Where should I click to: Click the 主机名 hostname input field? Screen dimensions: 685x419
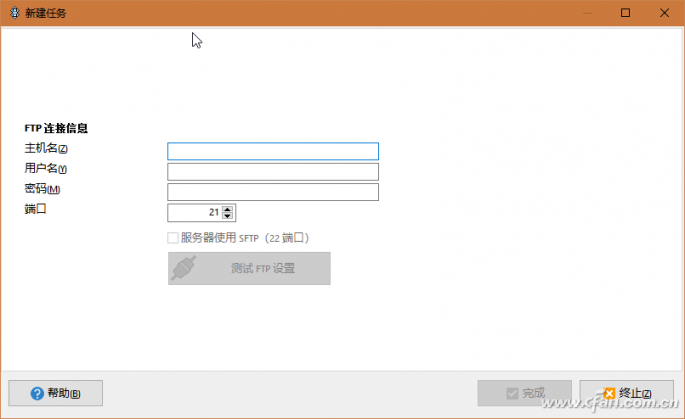click(273, 151)
